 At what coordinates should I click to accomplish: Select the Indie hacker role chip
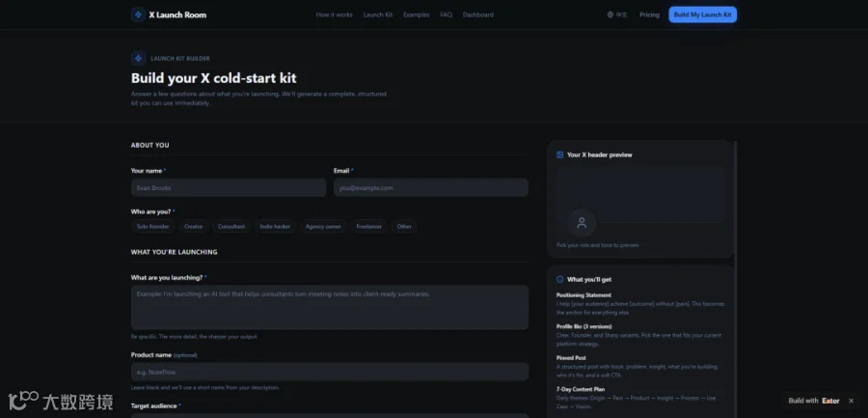click(x=275, y=226)
